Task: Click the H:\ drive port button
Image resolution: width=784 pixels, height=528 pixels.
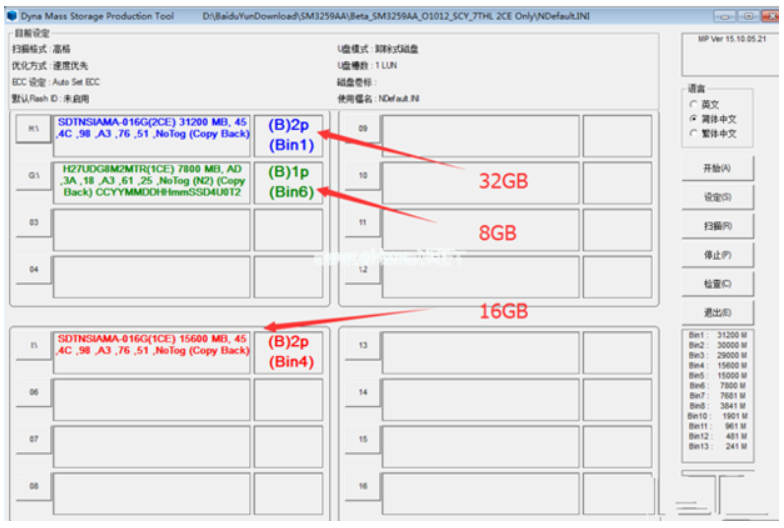Action: click(33, 129)
